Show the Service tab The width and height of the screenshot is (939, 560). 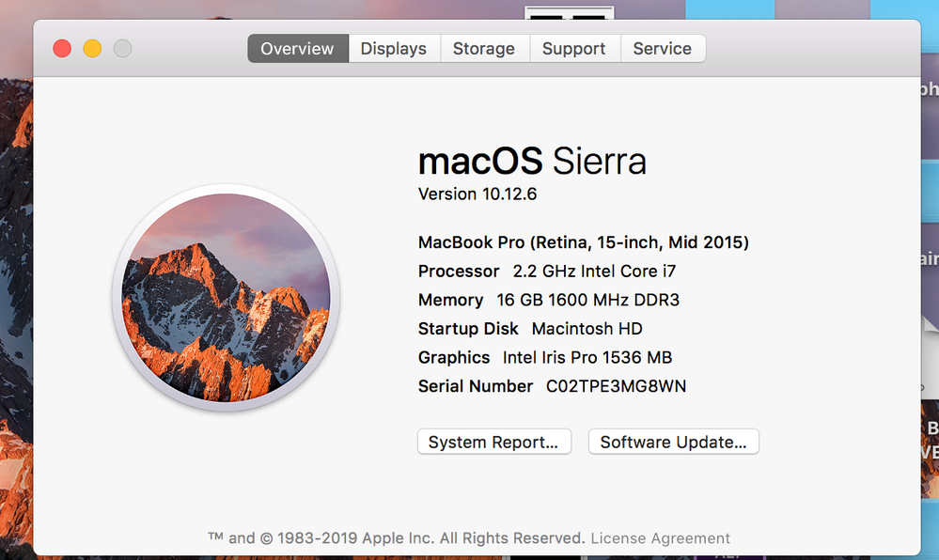663,49
